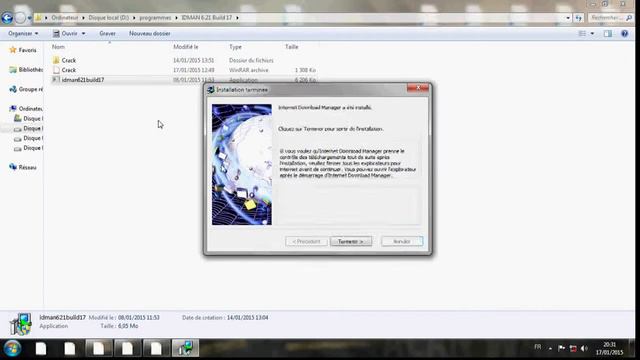Toggle the preview pane icon
The image size is (640, 360).
coord(608,33)
